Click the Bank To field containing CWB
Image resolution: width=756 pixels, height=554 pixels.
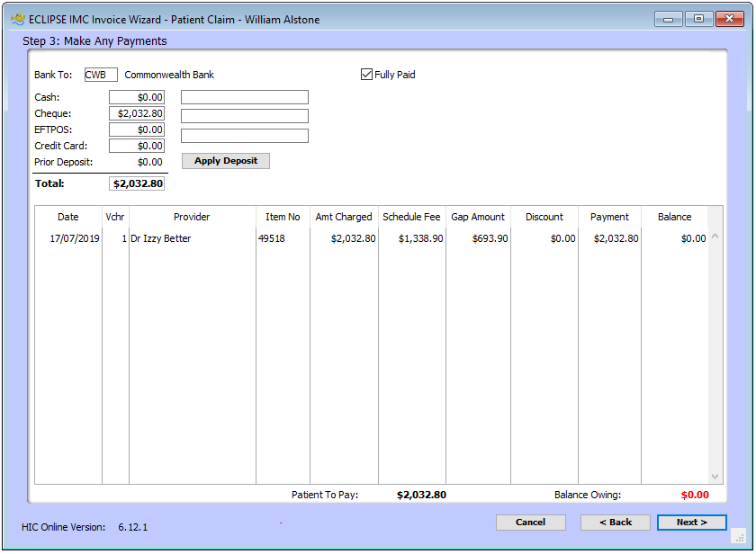pyautogui.click(x=100, y=75)
